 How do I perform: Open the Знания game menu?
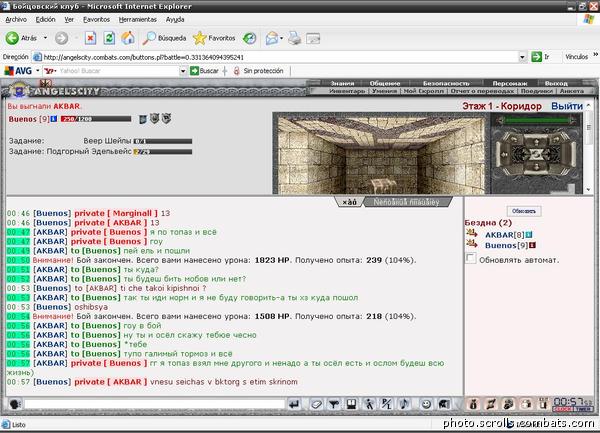click(x=342, y=83)
